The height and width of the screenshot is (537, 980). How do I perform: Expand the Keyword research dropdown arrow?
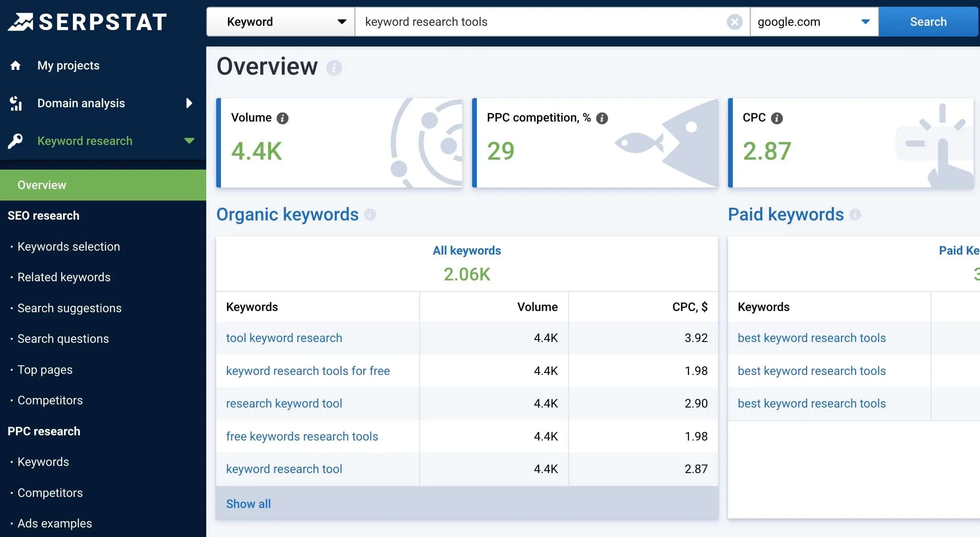(189, 139)
